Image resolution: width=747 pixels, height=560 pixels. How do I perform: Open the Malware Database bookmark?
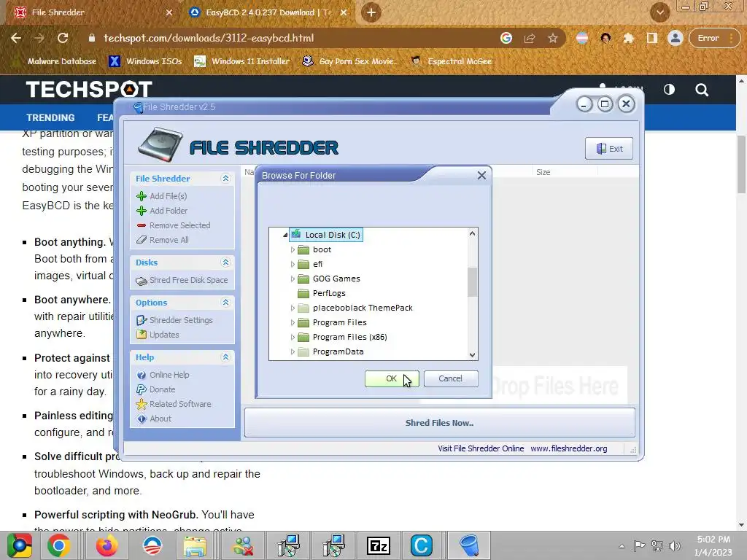(55, 61)
